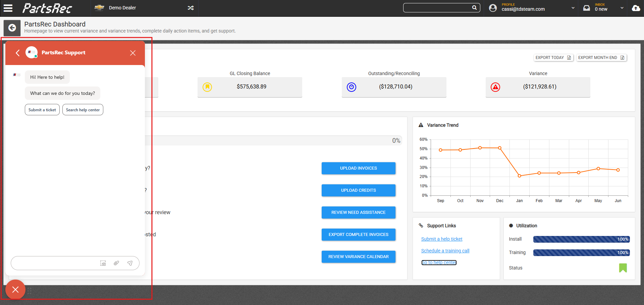This screenshot has height=305, width=644.
Task: Click the GL Closing Balance bookmark icon
Action: pyautogui.click(x=207, y=87)
